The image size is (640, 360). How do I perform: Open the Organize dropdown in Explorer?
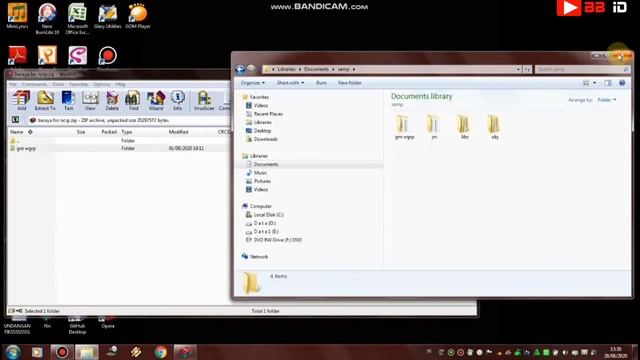(253, 83)
